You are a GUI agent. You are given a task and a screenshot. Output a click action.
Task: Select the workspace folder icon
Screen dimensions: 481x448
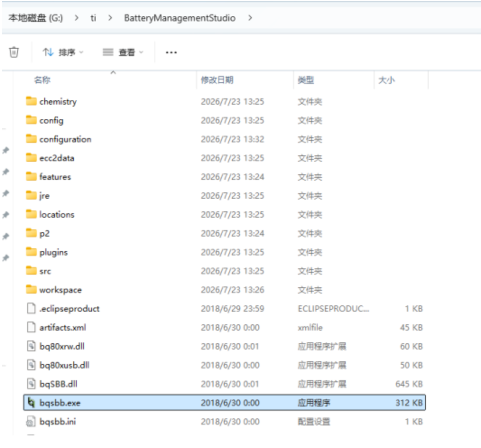coord(31,289)
